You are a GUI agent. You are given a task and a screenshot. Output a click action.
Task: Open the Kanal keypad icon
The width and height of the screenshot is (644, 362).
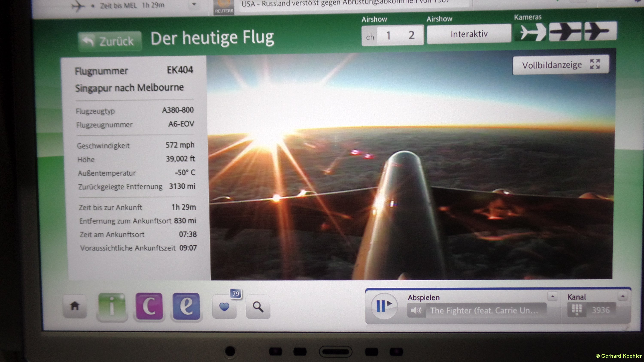577,310
